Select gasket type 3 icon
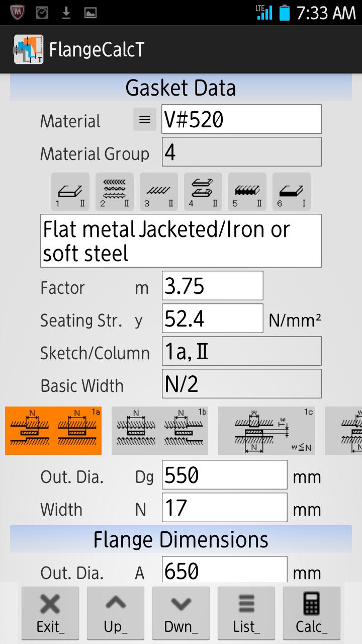362x644 pixels. click(x=159, y=192)
